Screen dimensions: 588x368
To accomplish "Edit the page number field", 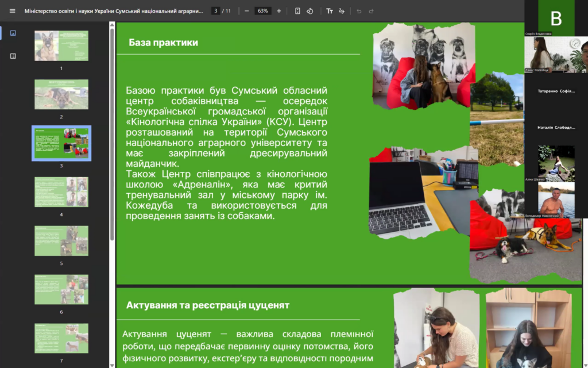I will 216,11.
